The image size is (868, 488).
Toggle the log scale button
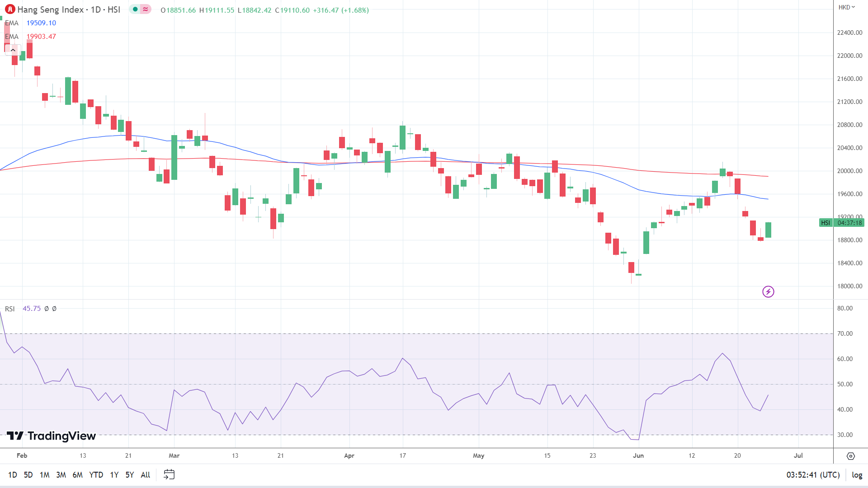857,475
